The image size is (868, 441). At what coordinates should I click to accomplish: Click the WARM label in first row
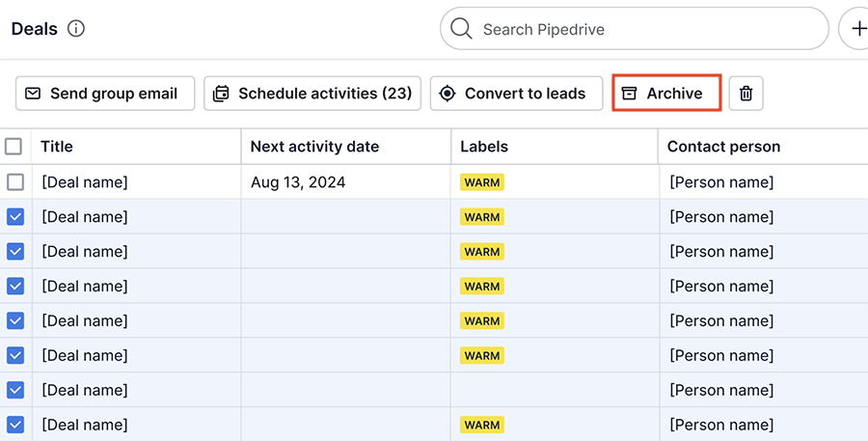click(482, 182)
